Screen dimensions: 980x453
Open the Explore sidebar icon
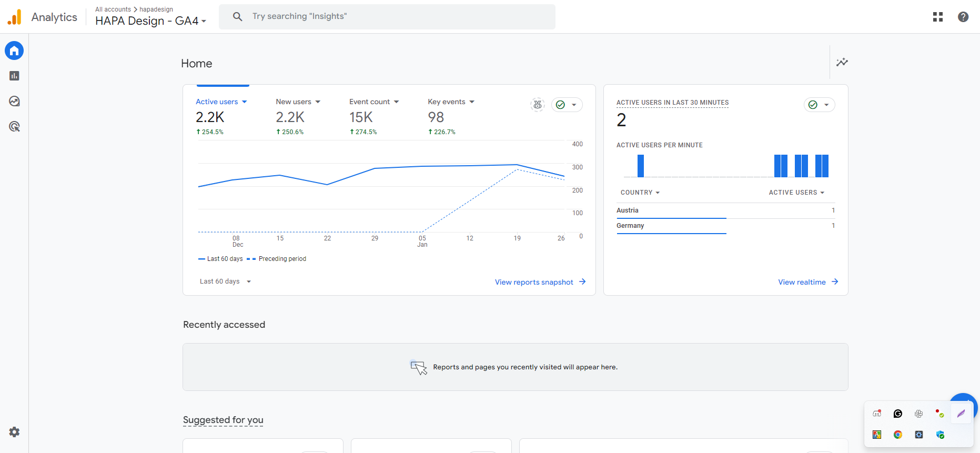point(14,101)
